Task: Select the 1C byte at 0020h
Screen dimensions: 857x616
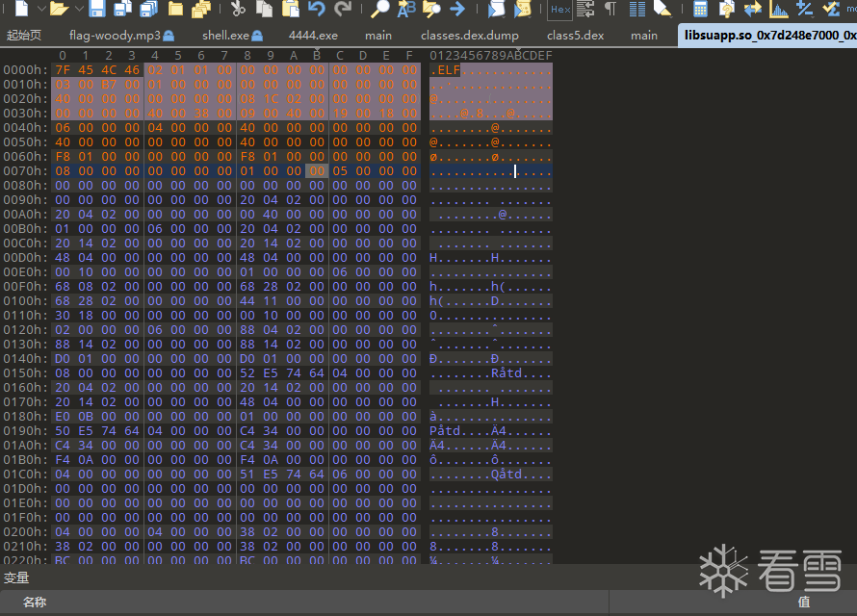Action: pyautogui.click(x=271, y=99)
